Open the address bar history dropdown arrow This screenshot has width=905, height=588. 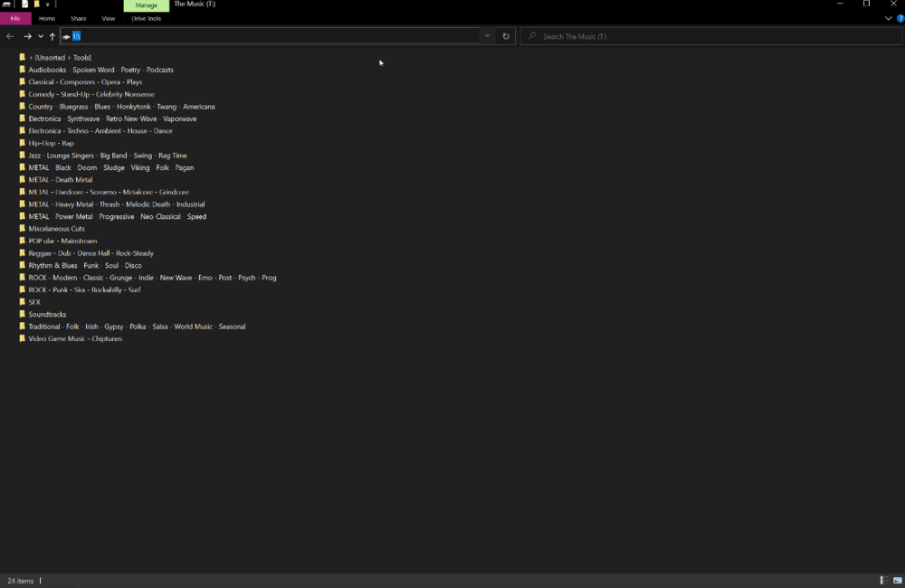point(485,36)
